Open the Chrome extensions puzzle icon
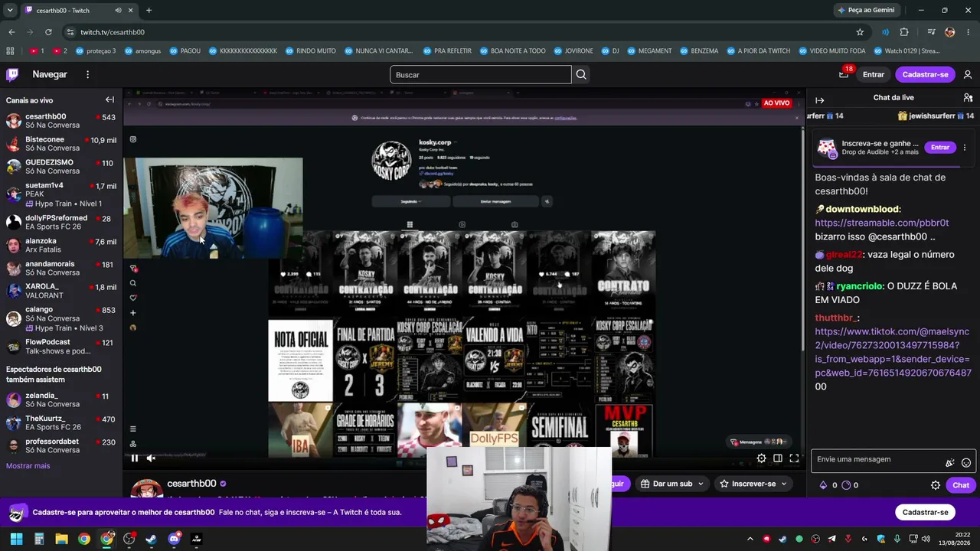980x551 pixels. point(904,32)
